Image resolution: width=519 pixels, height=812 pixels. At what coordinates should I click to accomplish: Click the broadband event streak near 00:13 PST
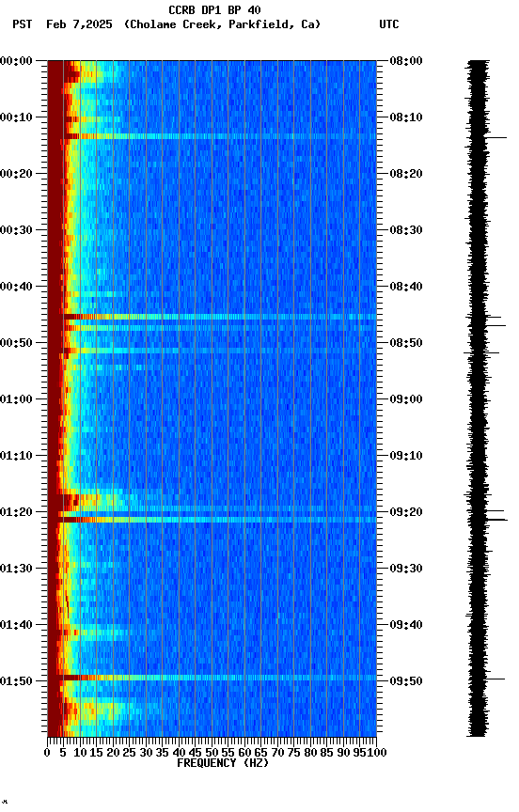coord(212,136)
